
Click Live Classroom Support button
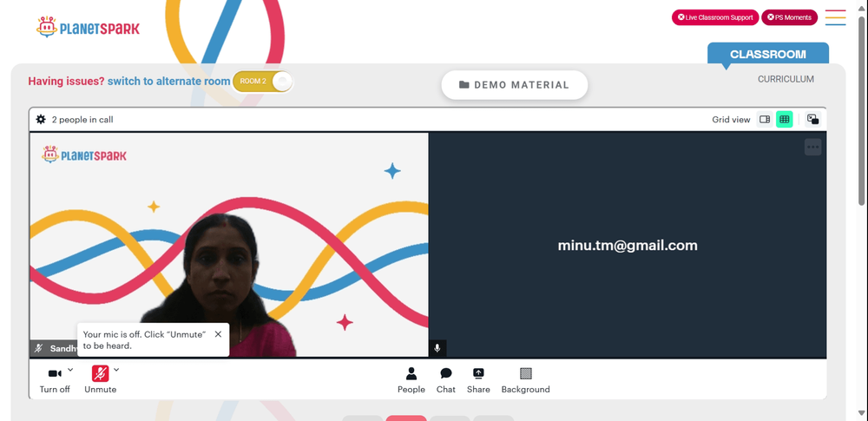point(715,17)
